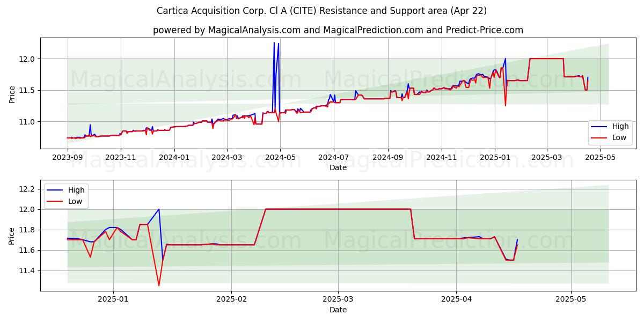Image resolution: width=644 pixels, height=322 pixels.
Task: Click the '11.0' price tick in upper chart
Action: 28,122
